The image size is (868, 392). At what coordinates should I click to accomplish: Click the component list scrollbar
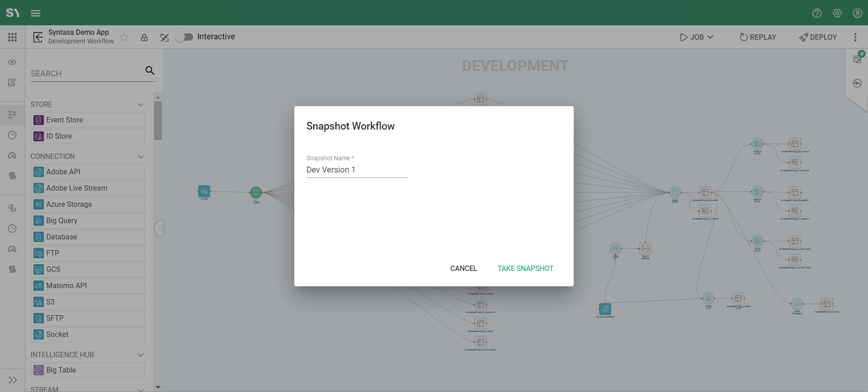coord(158,121)
